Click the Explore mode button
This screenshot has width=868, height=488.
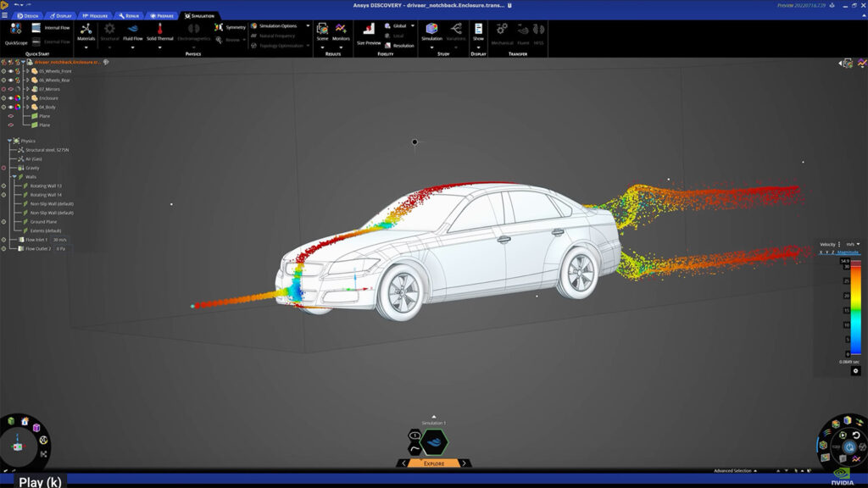coord(434,464)
